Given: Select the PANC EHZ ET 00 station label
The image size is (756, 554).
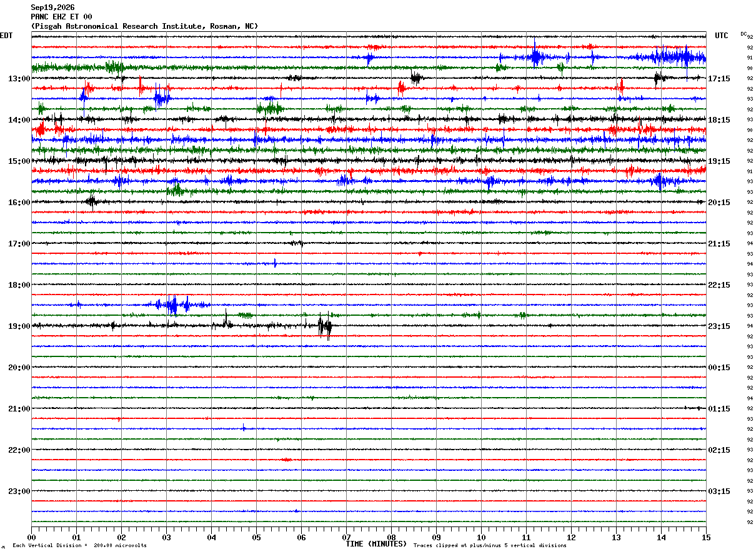Looking at the screenshot, I should click(61, 17).
